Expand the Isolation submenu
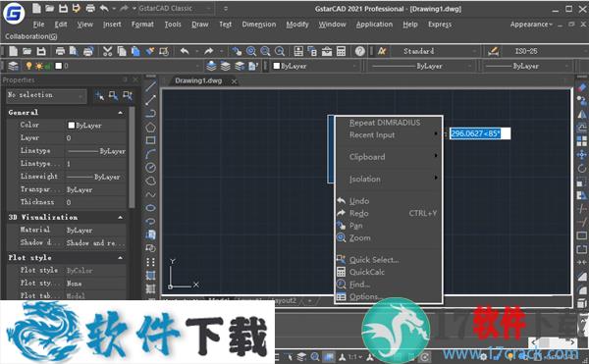This screenshot has height=364, width=589. pyautogui.click(x=389, y=179)
